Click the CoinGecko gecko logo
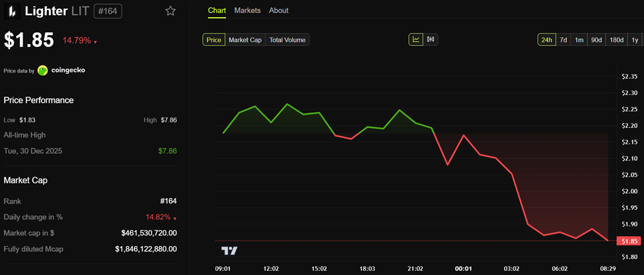The image size is (644, 275). click(x=43, y=71)
